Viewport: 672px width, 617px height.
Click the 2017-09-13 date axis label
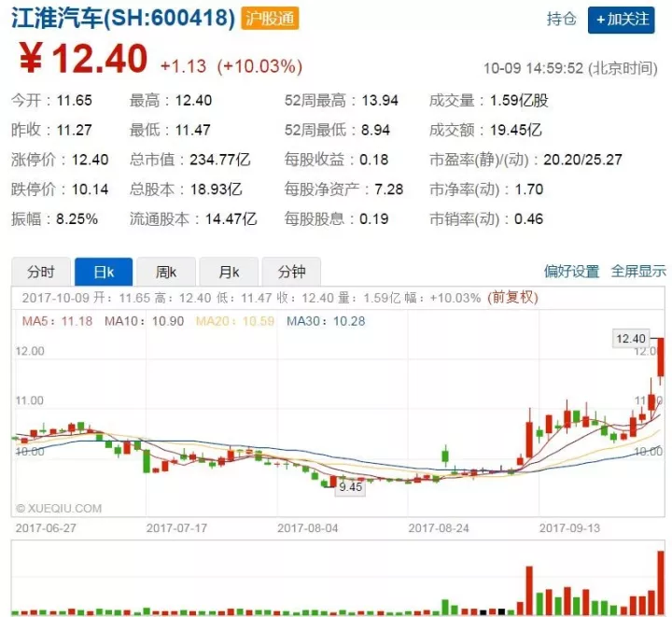[x=569, y=528]
